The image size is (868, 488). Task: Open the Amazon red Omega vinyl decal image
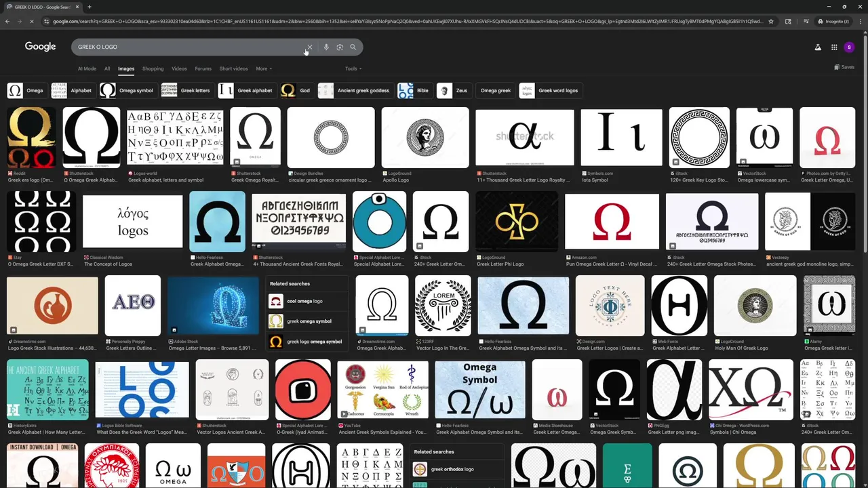pos(612,222)
